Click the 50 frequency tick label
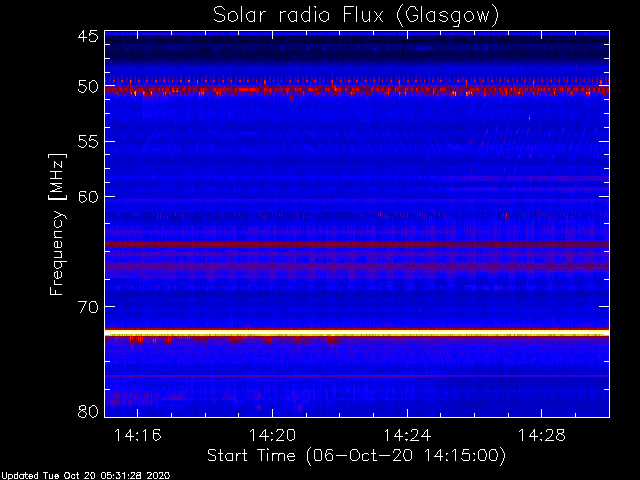The height and width of the screenshot is (480, 640). (88, 87)
